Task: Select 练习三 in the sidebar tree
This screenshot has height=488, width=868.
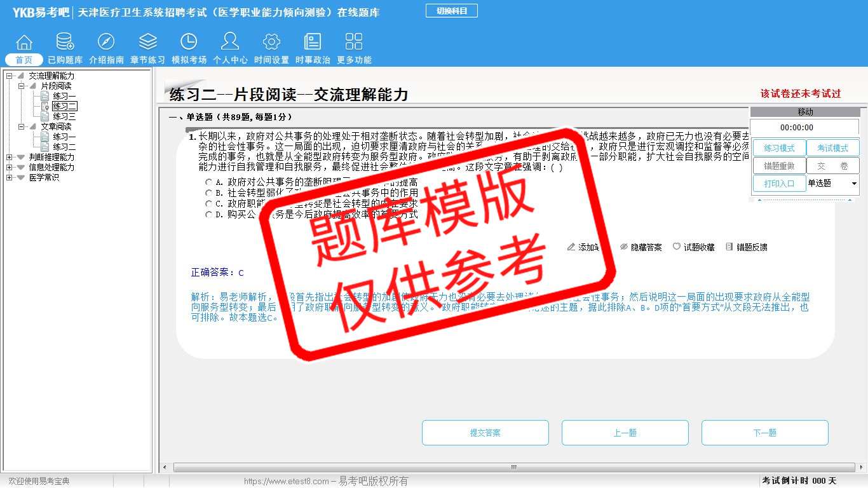Action: click(x=64, y=117)
